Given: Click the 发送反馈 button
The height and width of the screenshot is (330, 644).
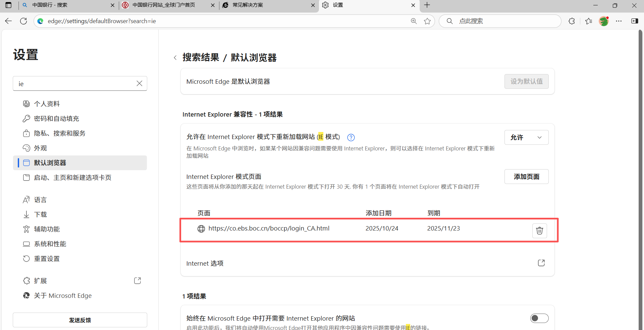Looking at the screenshot, I should (80, 320).
